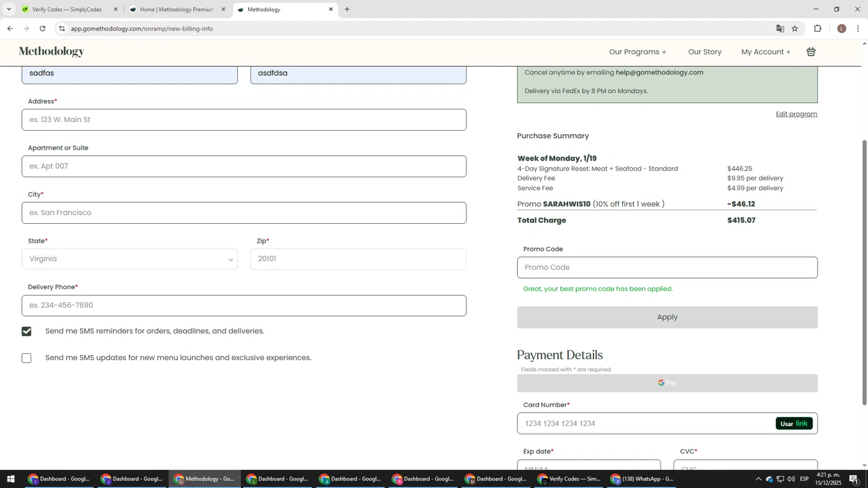This screenshot has height=488, width=868.
Task: Show hidden system tray icons
Action: tap(758, 479)
